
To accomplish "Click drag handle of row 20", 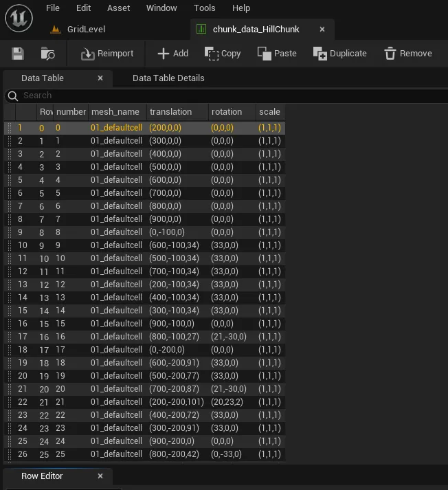I will point(10,376).
